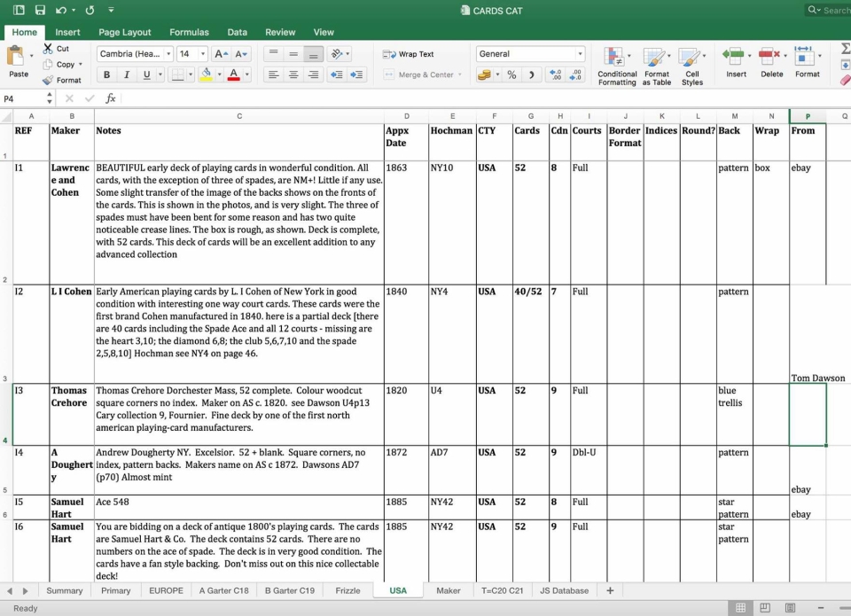
Task: Open the Page Layout ribbon tab
Action: 125,32
